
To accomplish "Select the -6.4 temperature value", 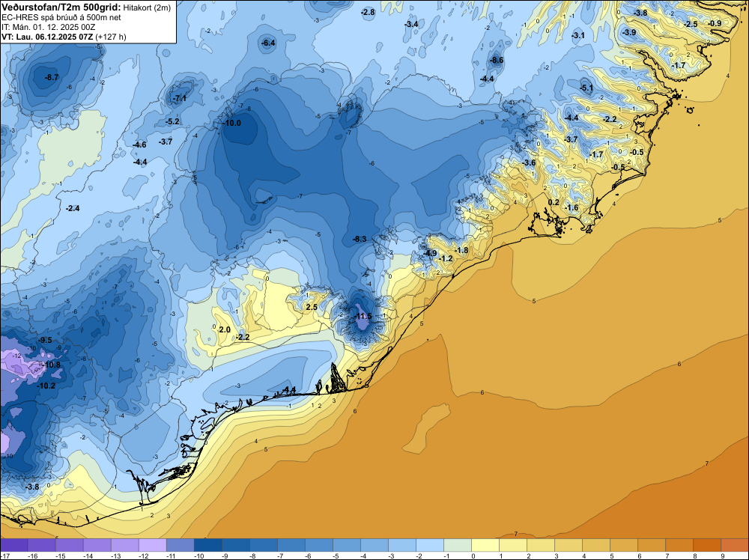I will click(268, 43).
